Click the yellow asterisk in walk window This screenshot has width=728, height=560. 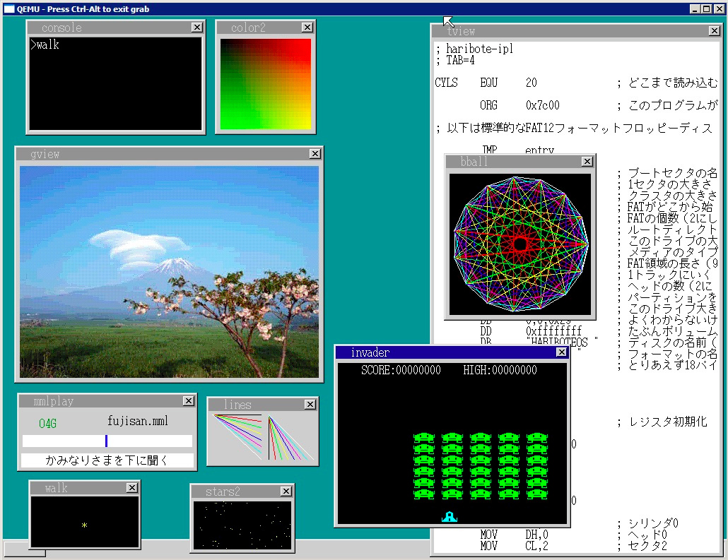[84, 525]
